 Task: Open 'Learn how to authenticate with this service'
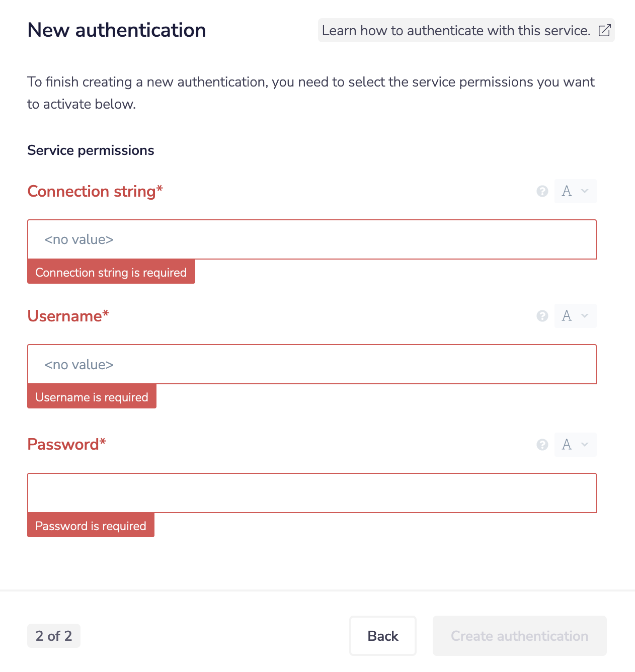[456, 31]
